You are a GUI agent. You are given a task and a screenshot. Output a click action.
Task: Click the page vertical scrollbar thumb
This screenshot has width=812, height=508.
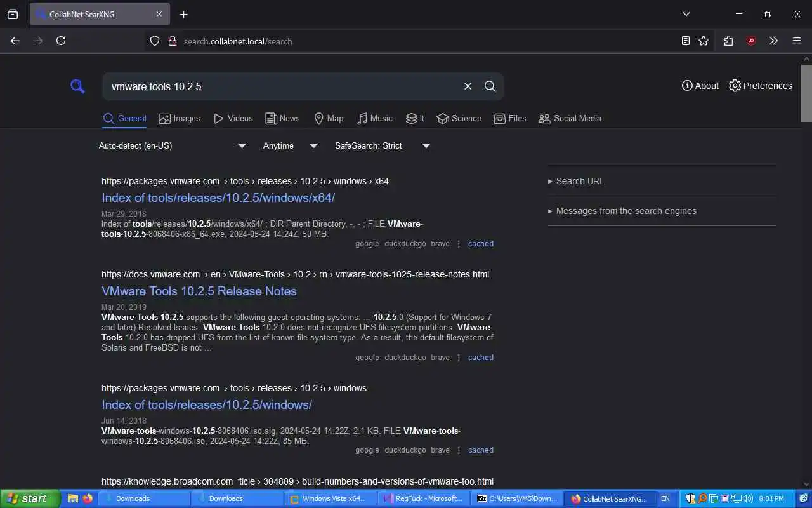806,93
